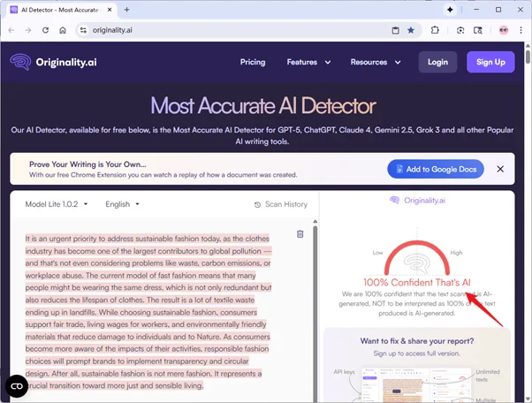Expand the English language dropdown

(x=122, y=204)
